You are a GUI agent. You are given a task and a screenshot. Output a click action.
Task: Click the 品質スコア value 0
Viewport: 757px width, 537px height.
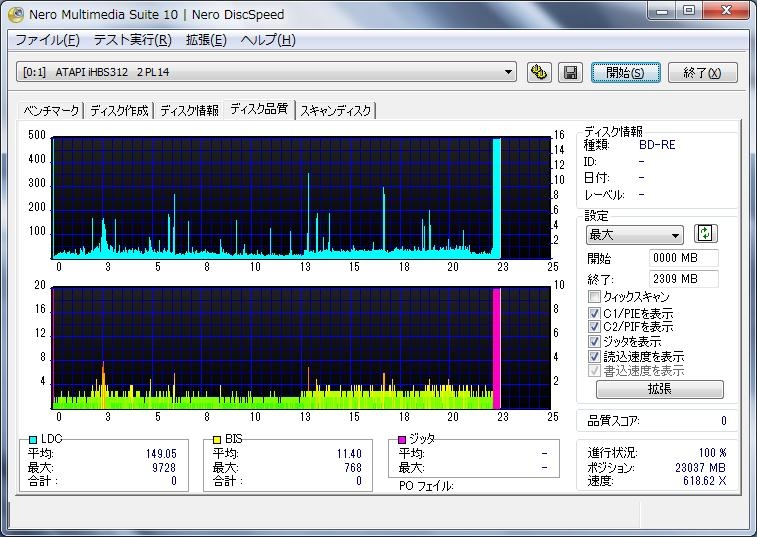click(723, 421)
